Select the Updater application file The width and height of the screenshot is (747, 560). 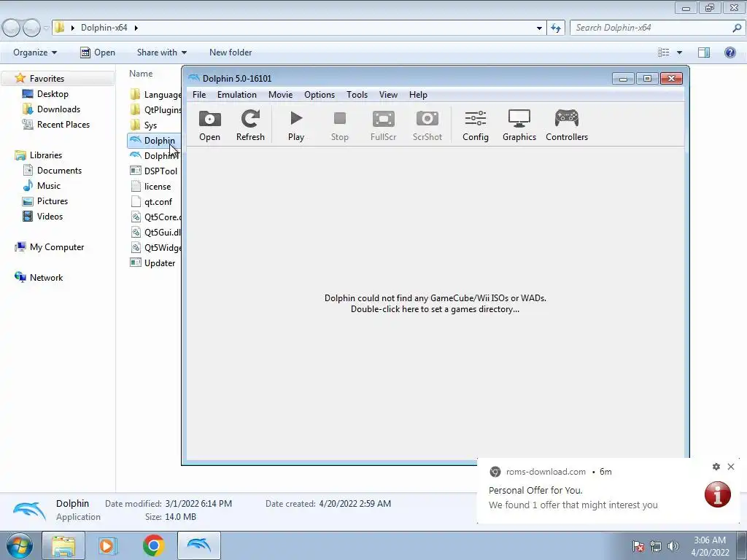[x=152, y=262]
